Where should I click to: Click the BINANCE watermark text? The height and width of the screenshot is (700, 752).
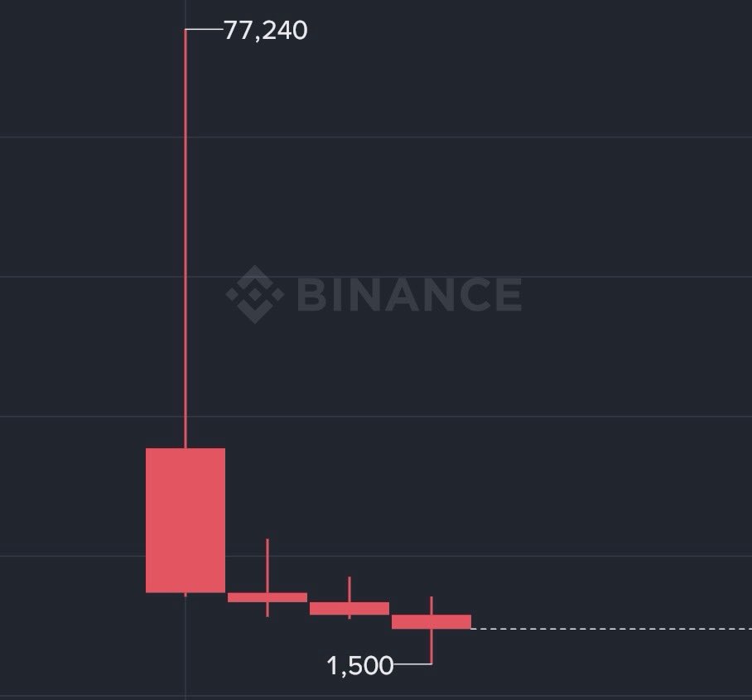point(409,294)
